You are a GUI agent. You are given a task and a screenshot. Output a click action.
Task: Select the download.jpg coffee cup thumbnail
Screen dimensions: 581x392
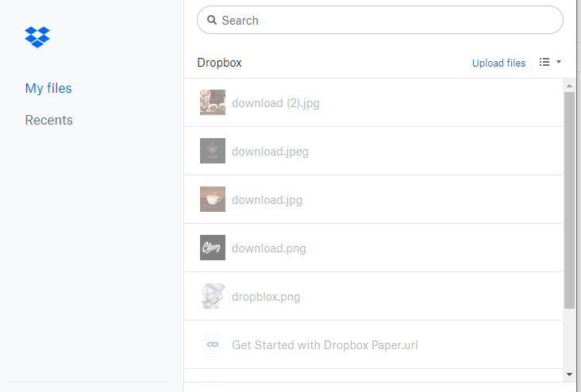click(x=212, y=199)
